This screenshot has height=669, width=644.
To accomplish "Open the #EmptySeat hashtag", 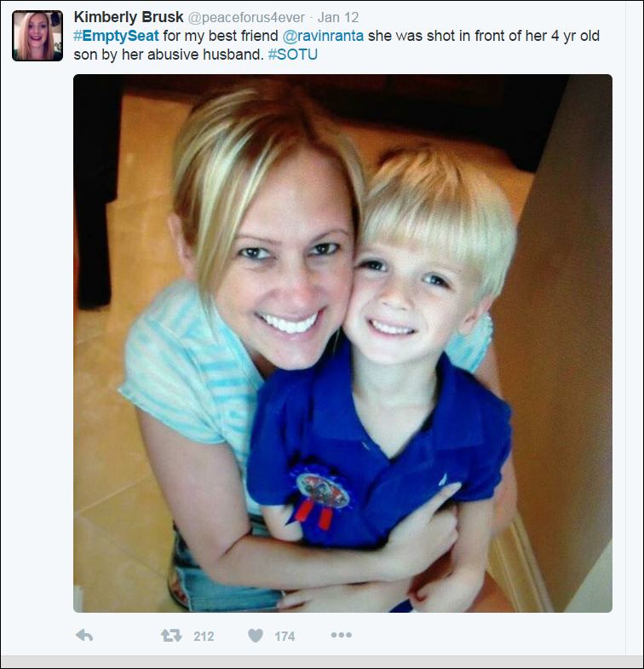I will click(116, 36).
